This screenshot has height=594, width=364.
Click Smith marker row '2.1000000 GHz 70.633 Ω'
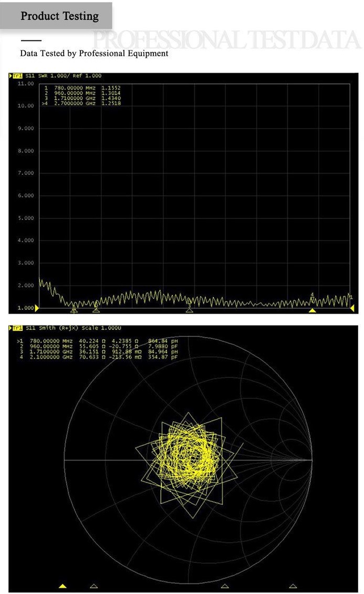98,357
